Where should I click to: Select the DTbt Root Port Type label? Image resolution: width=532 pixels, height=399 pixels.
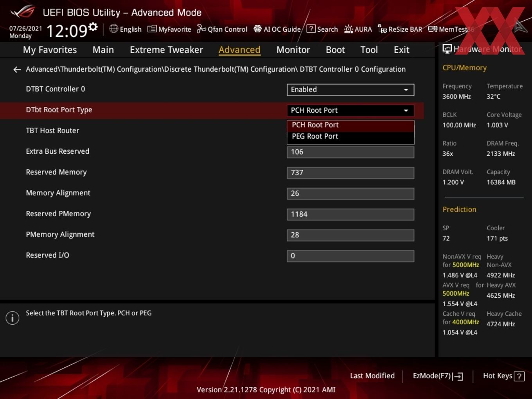pos(59,110)
